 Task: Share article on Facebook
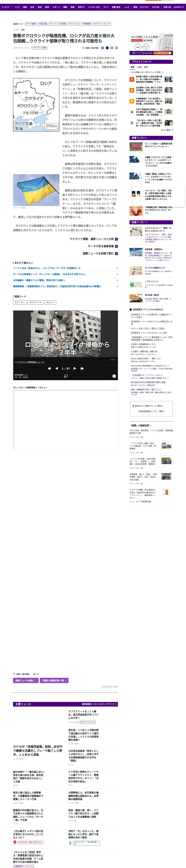[x=103, y=48]
